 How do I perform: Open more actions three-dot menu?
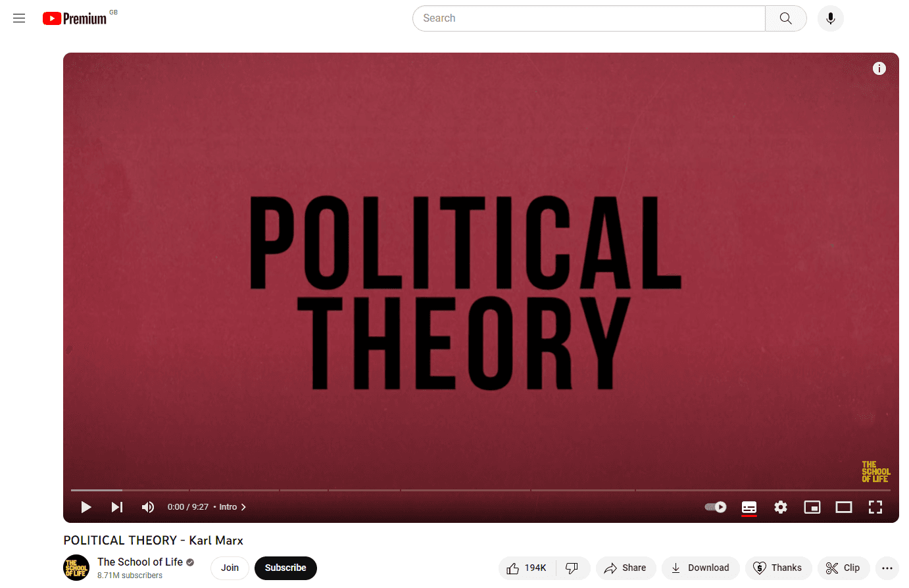(x=887, y=568)
